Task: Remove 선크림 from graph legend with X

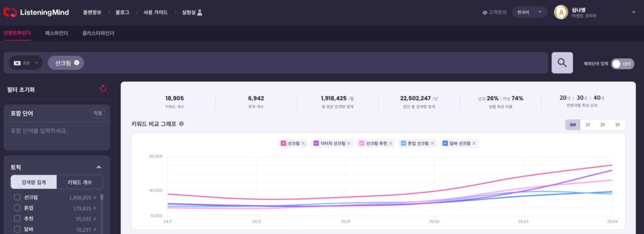Action: tap(303, 143)
